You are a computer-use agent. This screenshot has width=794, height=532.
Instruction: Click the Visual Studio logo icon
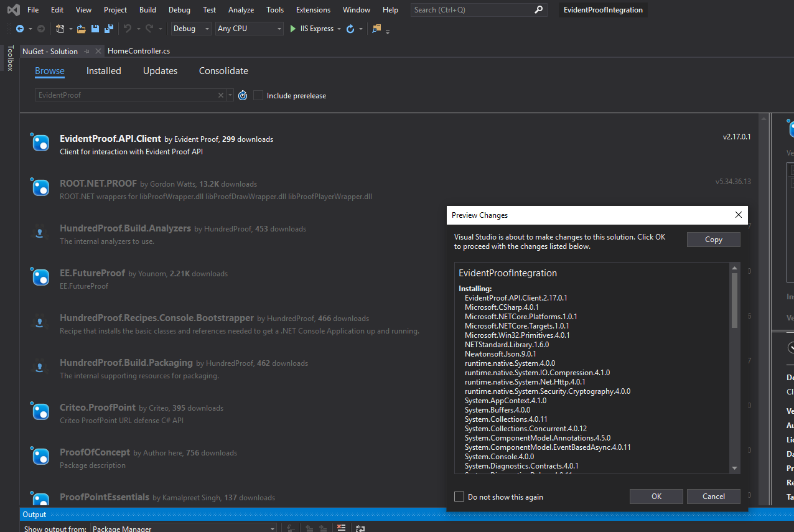point(13,9)
